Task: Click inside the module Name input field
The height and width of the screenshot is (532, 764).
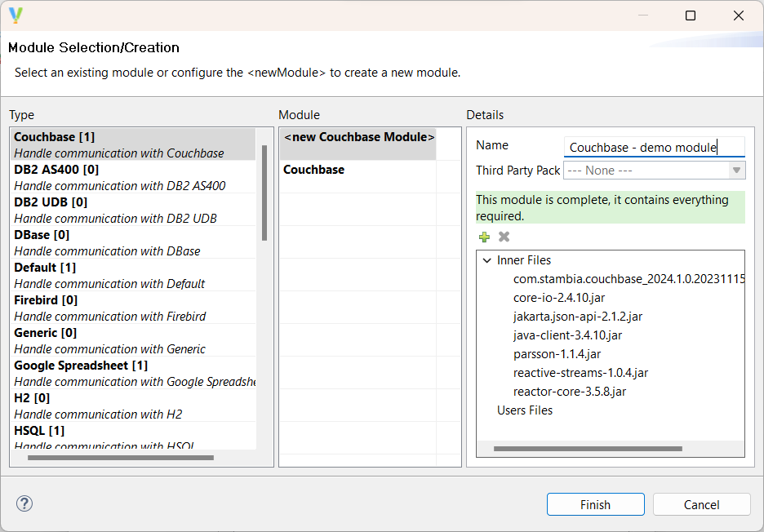Action: tap(653, 144)
